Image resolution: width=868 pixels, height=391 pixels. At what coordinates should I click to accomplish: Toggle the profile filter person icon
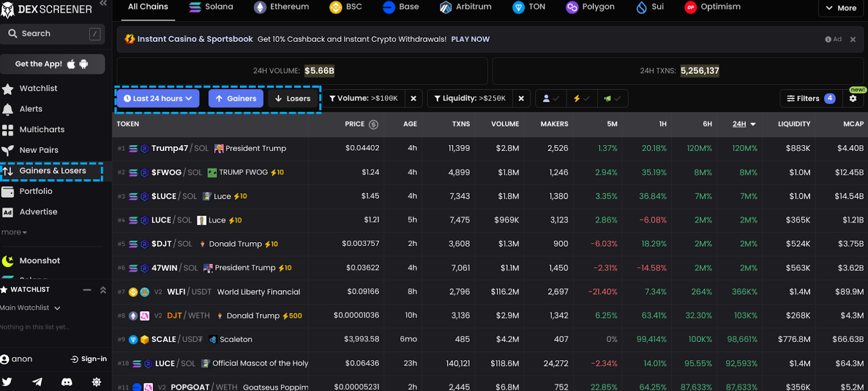[551, 99]
